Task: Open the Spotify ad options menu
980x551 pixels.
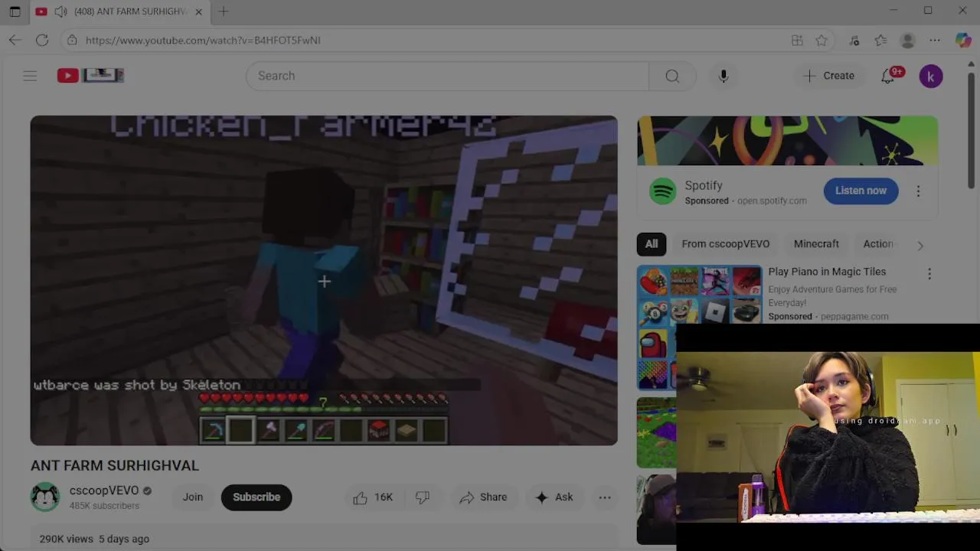Action: (x=918, y=191)
